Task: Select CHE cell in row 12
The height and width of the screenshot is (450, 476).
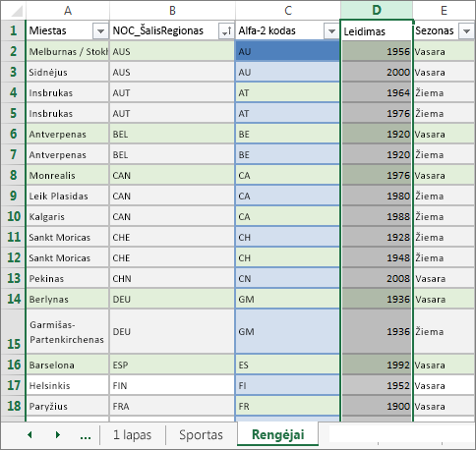Action: (172, 257)
